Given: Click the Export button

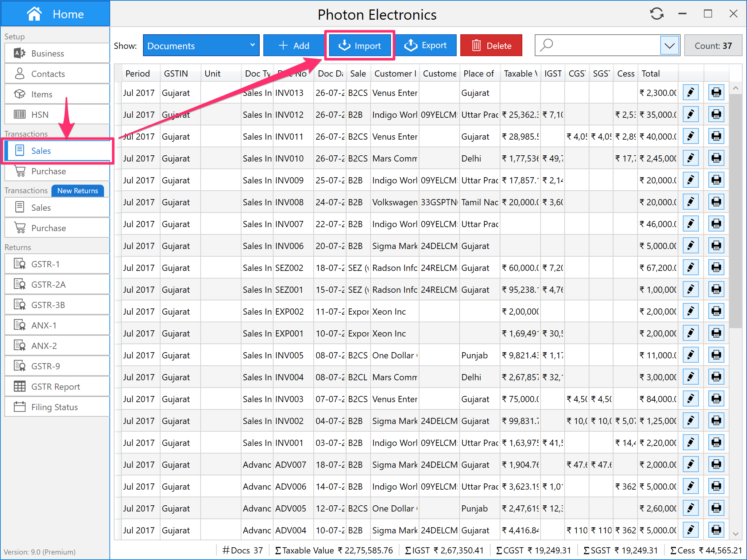Looking at the screenshot, I should click(426, 46).
